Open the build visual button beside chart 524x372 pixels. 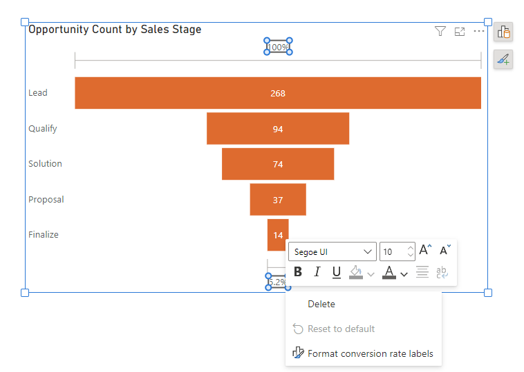pos(503,32)
